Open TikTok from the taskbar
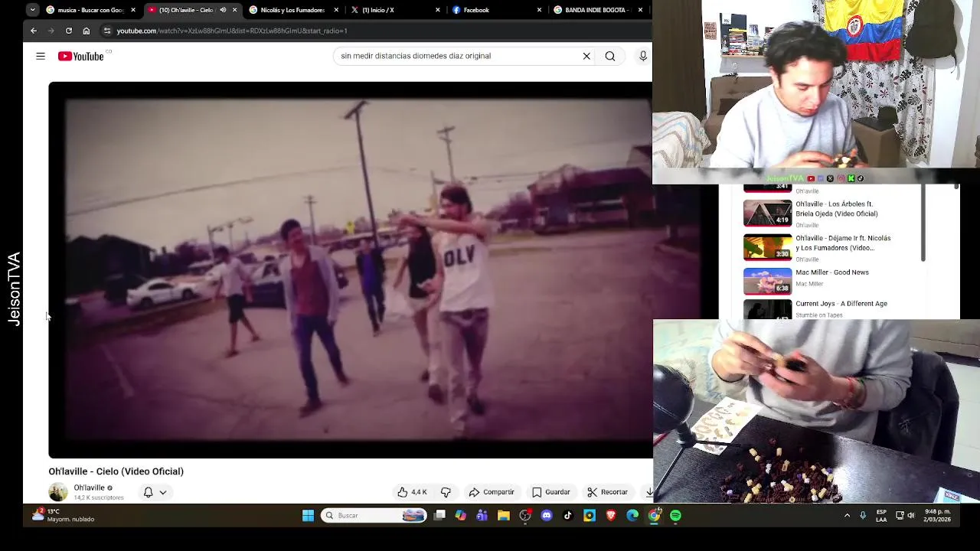 pos(568,516)
